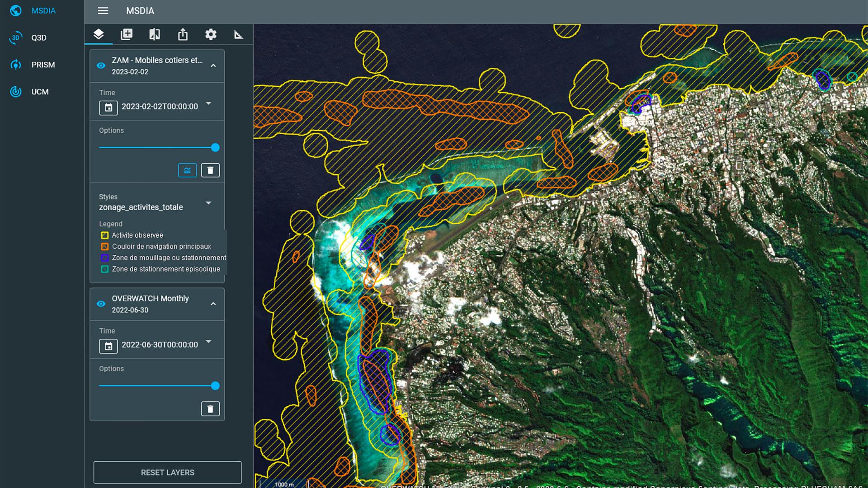Delete the OVERWATCH Monthly layer

(210, 409)
